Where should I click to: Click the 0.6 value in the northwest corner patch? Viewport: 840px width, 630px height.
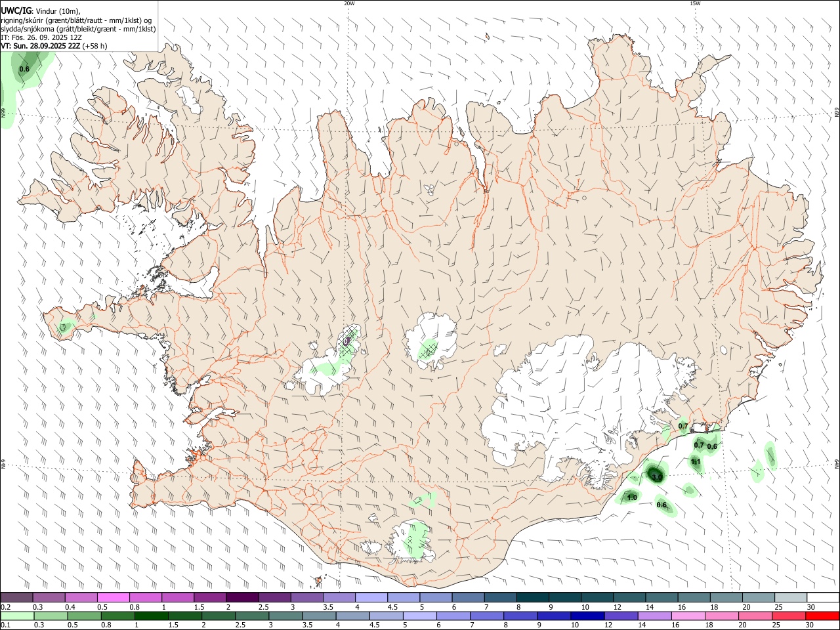(24, 69)
